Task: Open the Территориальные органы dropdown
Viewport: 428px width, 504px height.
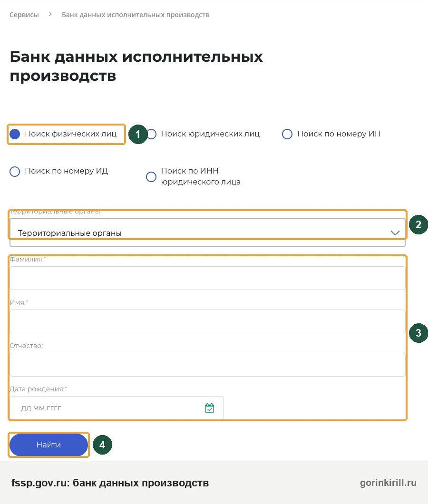Action: point(207,233)
